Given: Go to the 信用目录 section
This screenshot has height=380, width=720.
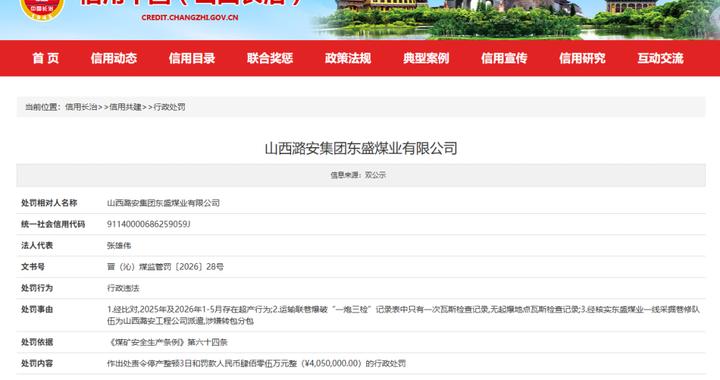Looking at the screenshot, I should coord(192,58).
